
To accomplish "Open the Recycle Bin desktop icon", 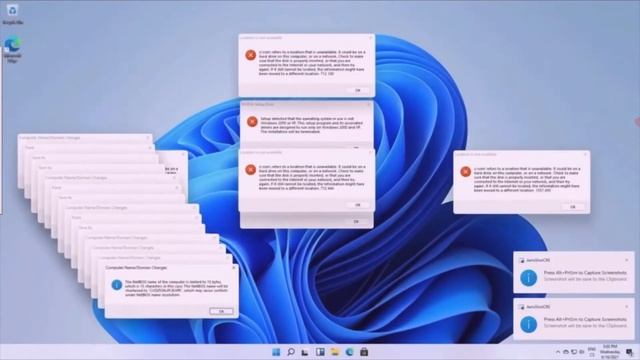I will coord(13,14).
